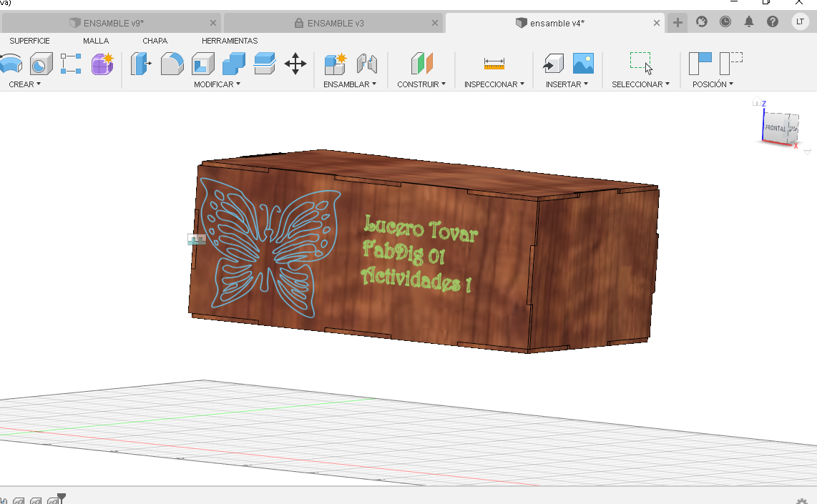This screenshot has height=504, width=817.
Task: Switch to the SUPERFICIE ribbon tab
Action: pyautogui.click(x=30, y=41)
